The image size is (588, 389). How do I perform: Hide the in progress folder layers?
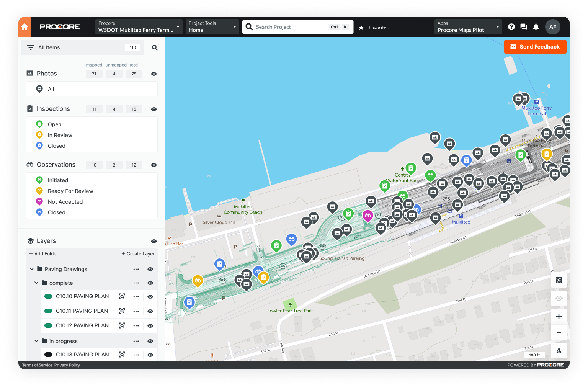click(150, 341)
